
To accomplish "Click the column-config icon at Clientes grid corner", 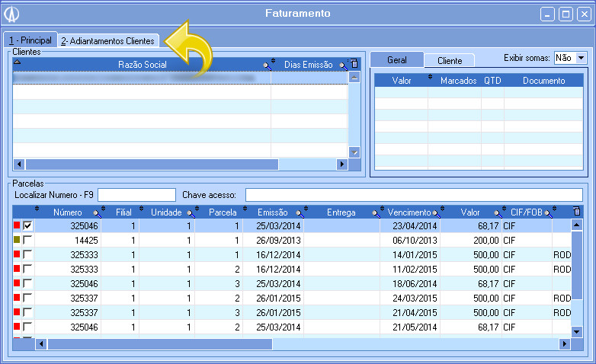I will click(x=354, y=65).
